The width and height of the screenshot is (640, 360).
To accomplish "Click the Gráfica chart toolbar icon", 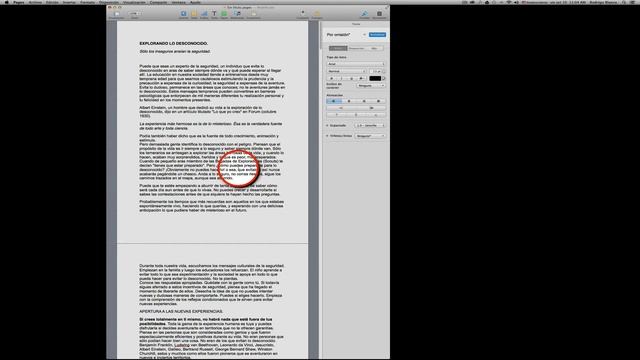I will point(204,14).
